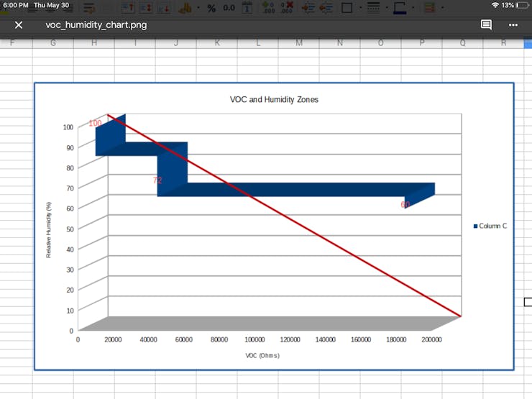Click the Format as Date icon

tap(247, 7)
